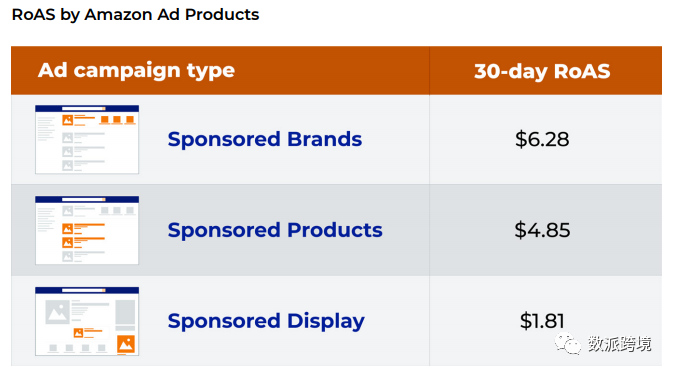The width and height of the screenshot is (673, 374).
Task: Click the RoAS by Amazon Ad Products title
Action: (x=136, y=15)
